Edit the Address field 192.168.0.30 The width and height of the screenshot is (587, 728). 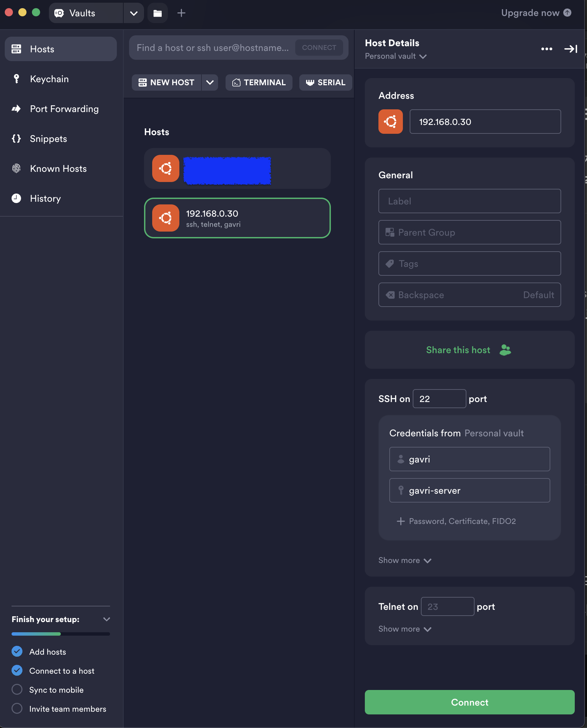tap(485, 122)
